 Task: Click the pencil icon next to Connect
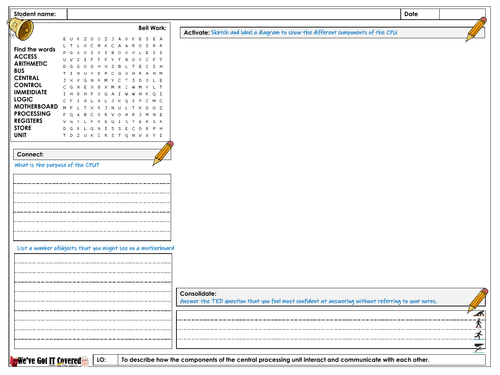[x=163, y=153]
